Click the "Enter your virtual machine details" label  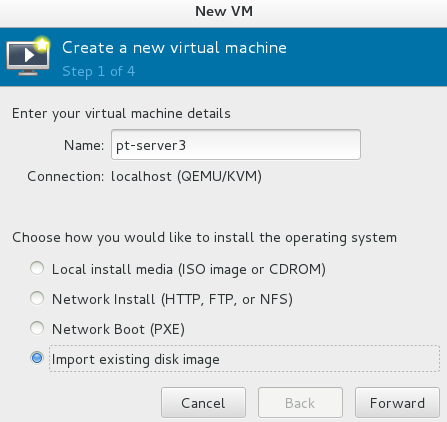coord(121,114)
